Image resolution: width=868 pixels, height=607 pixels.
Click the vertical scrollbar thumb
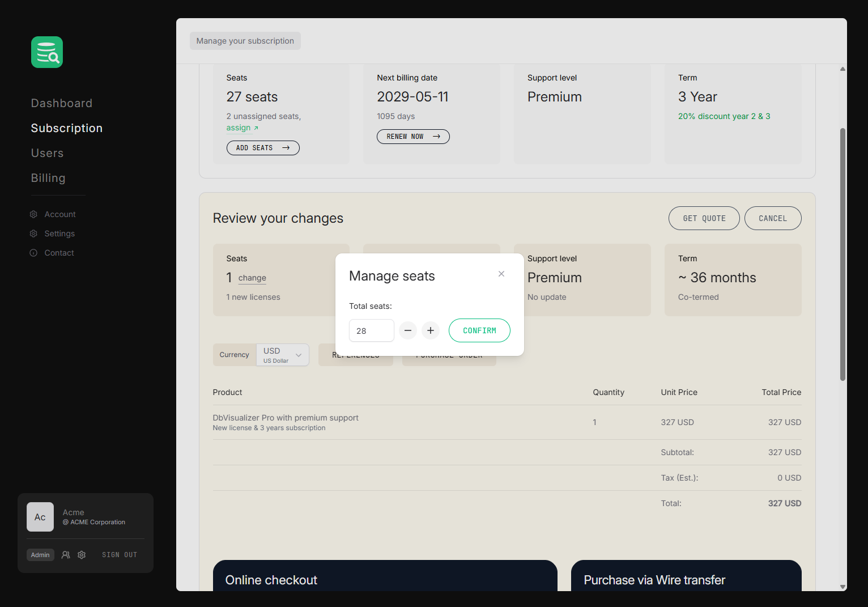(x=843, y=254)
